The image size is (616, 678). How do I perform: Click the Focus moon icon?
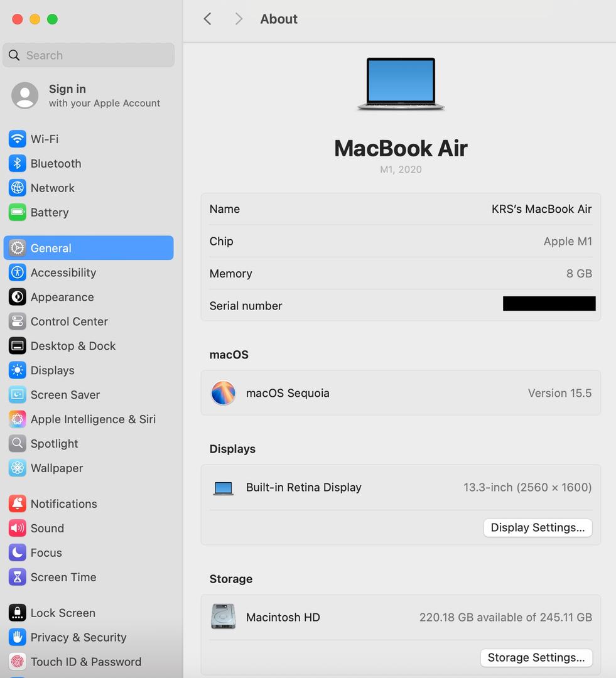pos(18,552)
